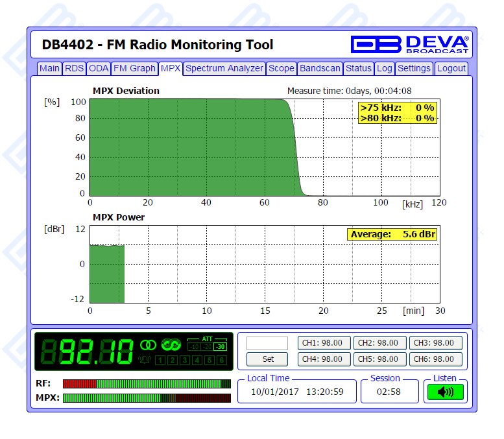Click the dimmed alarm icon beside preset numbers
Screen dimensions: 504x439
[x=145, y=360]
